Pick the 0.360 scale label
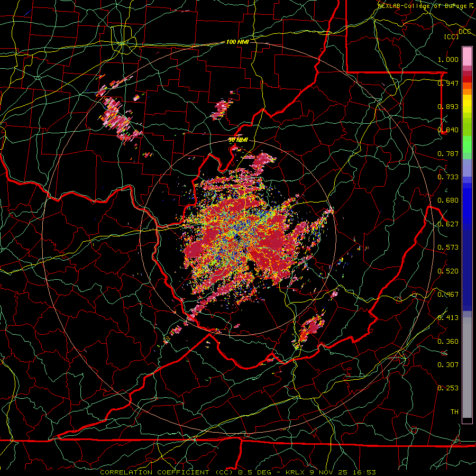Image resolution: width=476 pixels, height=476 pixels. [x=448, y=341]
